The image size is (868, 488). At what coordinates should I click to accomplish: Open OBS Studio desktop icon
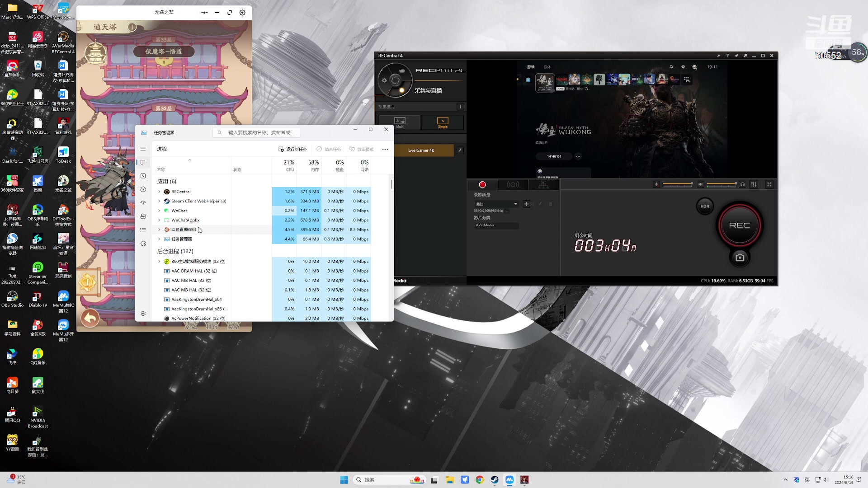coord(12,299)
